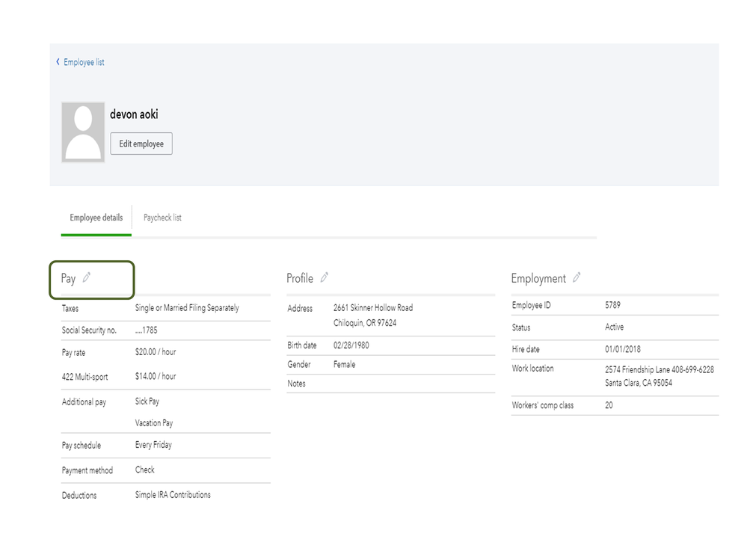This screenshot has width=747, height=560.
Task: Click the Friendship Lane work location
Action: [659, 369]
